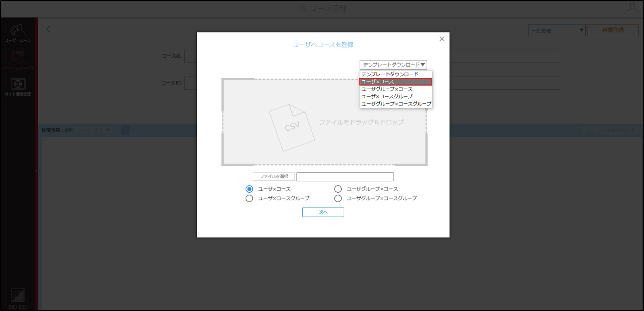Choose ユーザ×コース from dropdown list

pyautogui.click(x=396, y=82)
